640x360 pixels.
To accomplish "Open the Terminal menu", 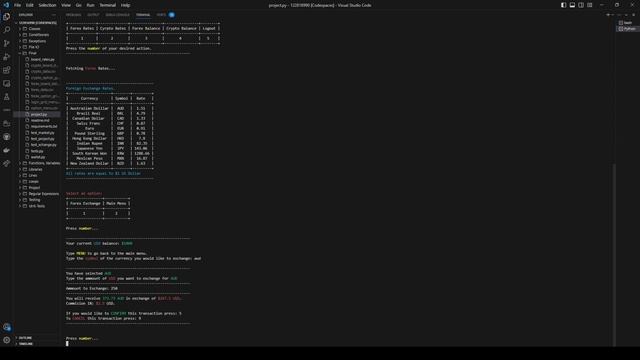I will [108, 5].
